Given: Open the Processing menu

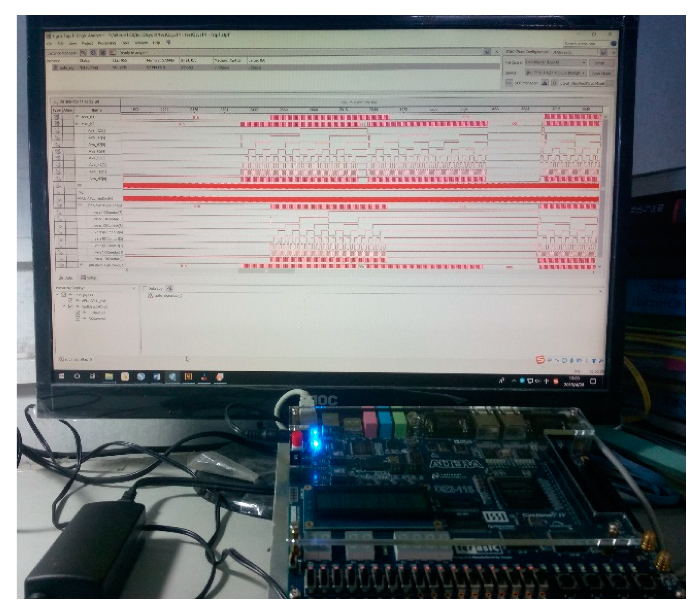Looking at the screenshot, I should 106,43.
